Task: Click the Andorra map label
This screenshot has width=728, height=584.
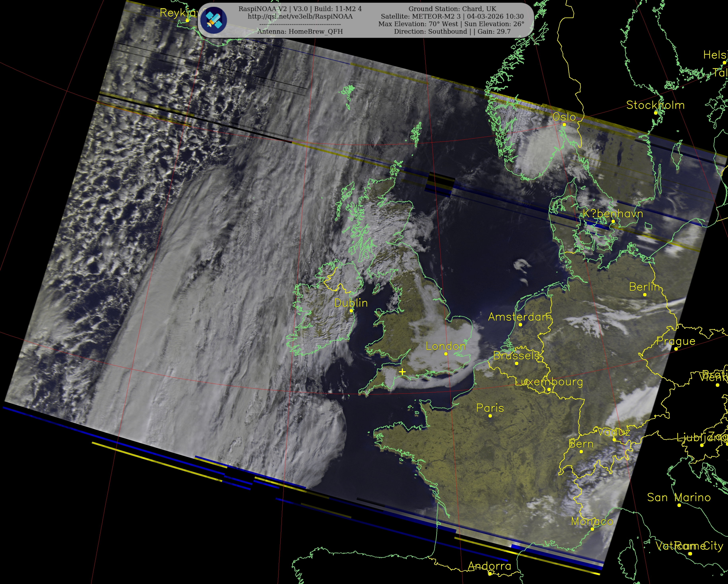Action: click(489, 566)
